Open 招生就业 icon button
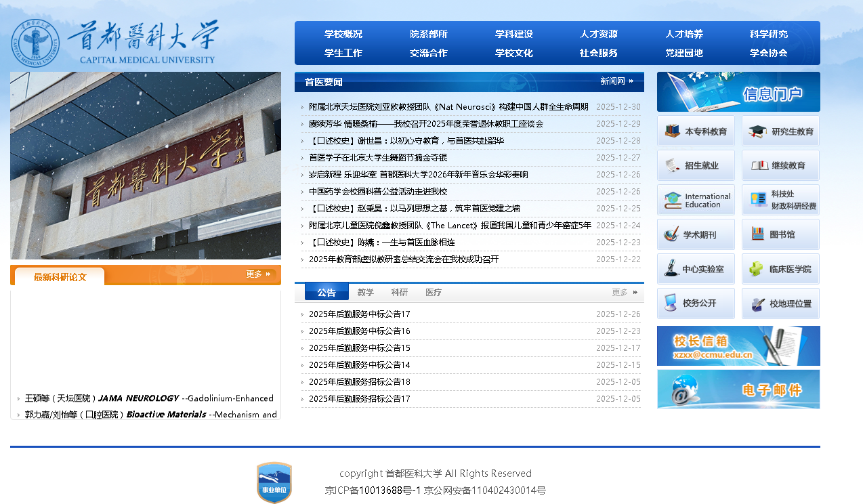Viewport: 863px width, 504px height. 696,165
